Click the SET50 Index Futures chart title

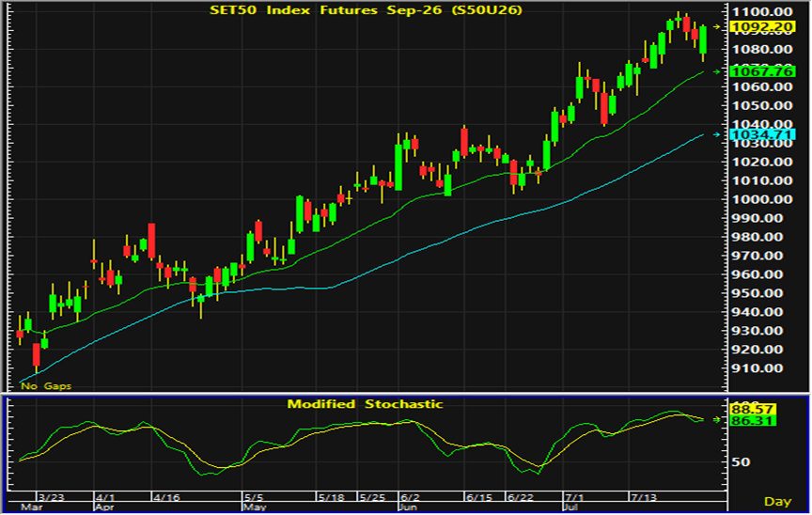coord(366,9)
